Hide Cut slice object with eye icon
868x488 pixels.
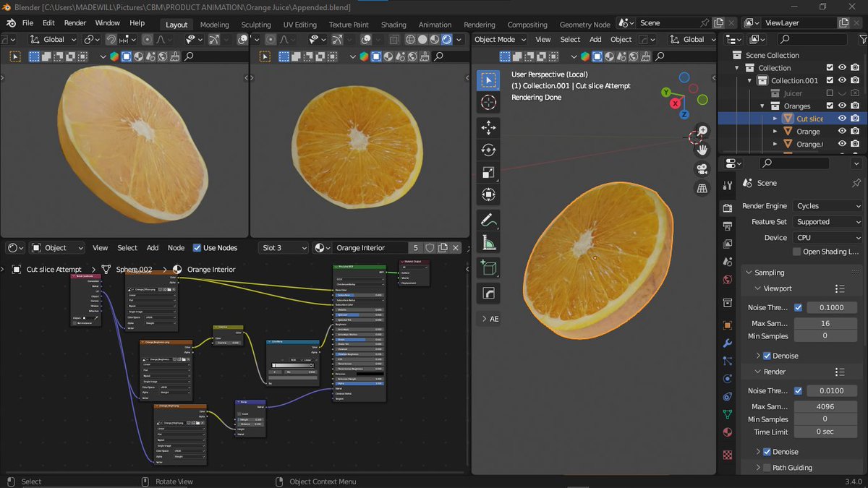[842, 119]
